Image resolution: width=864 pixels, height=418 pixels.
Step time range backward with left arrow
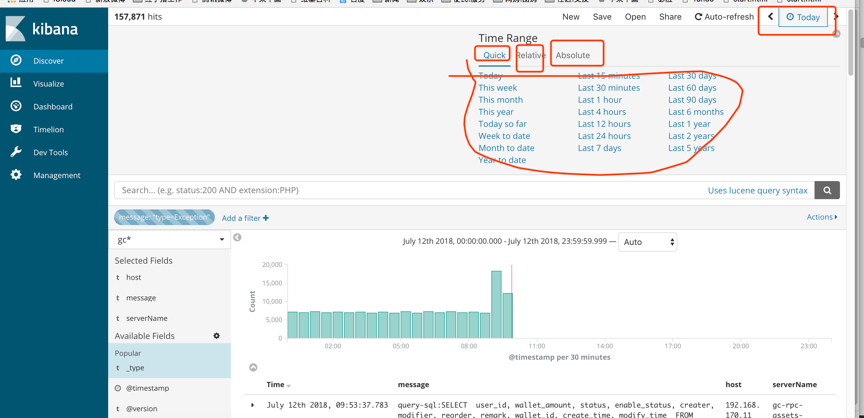click(x=770, y=17)
